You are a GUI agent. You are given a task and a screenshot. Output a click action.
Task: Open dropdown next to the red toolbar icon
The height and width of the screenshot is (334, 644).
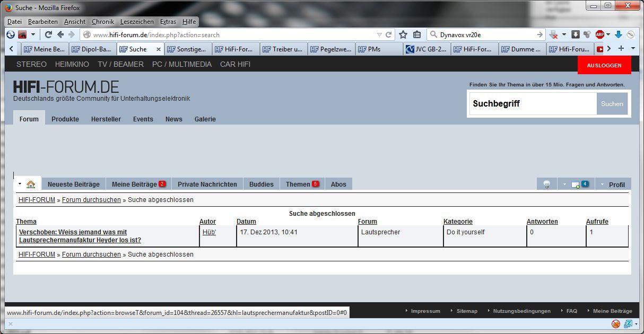(33, 34)
